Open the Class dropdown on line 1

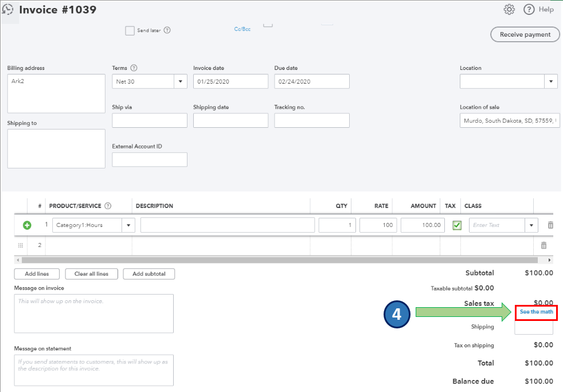(x=531, y=225)
